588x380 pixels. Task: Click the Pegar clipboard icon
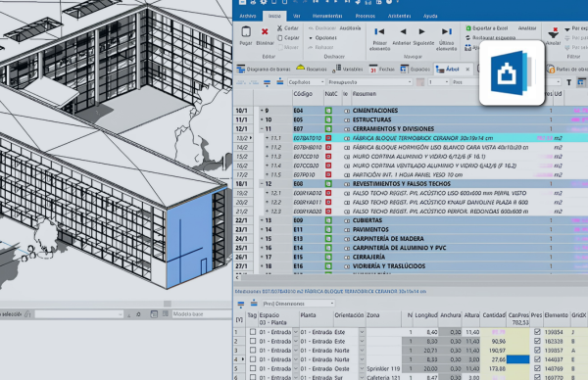[x=246, y=32]
